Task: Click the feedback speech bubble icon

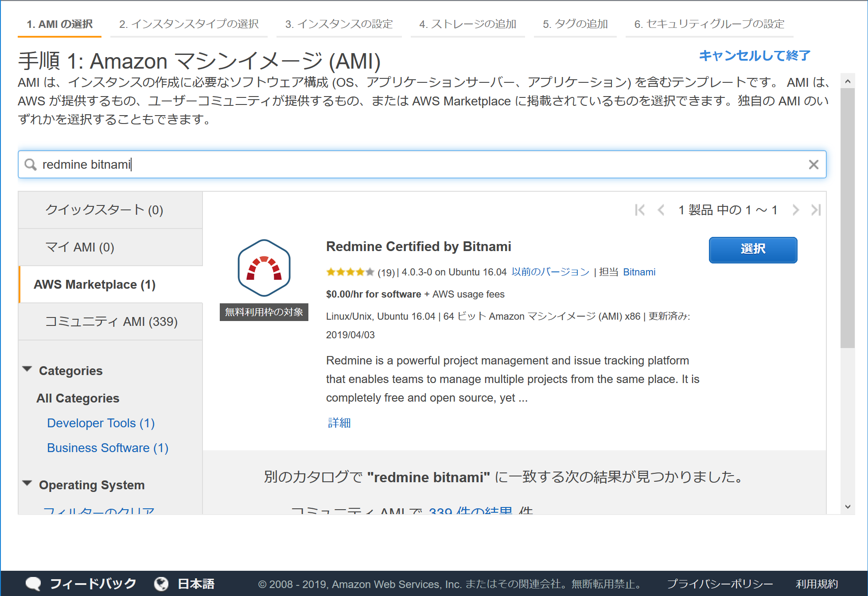Action: (33, 584)
